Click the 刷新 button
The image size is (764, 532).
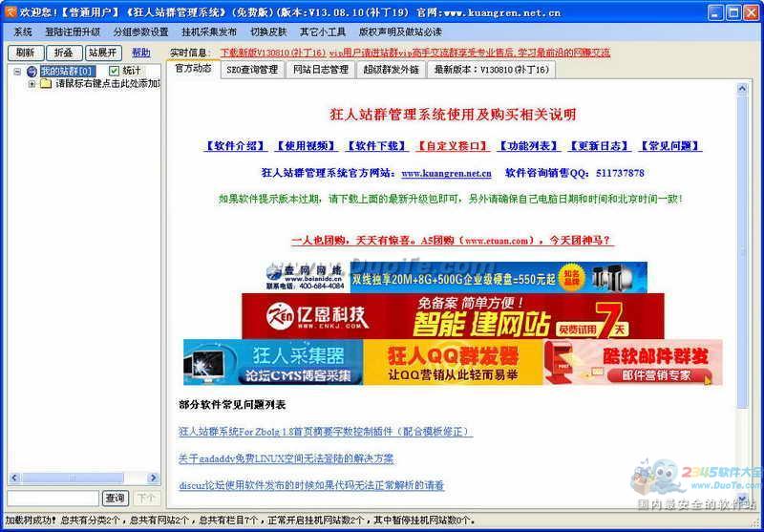(26, 53)
